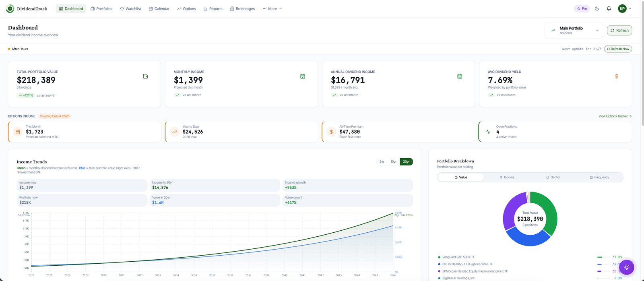Navigate to Options page
The width and height of the screenshot is (644, 281).
(186, 8)
